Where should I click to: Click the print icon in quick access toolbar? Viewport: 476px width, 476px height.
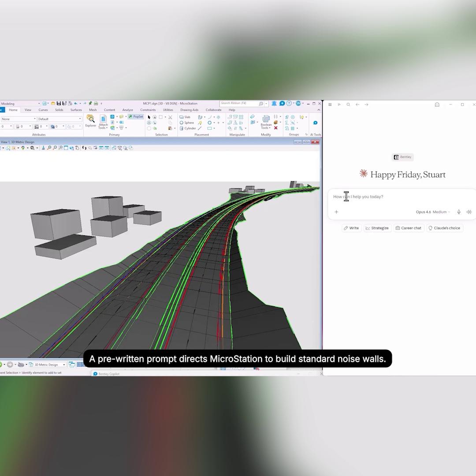(x=96, y=104)
